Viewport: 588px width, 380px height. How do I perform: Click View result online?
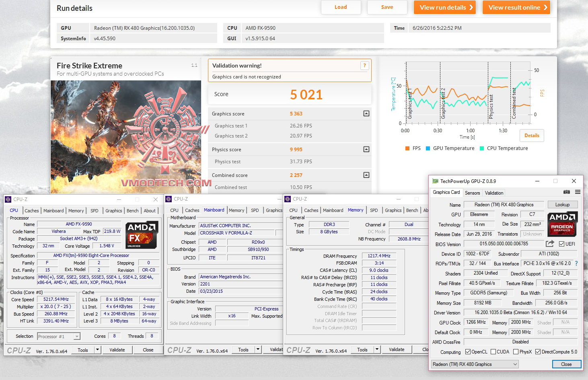click(516, 7)
